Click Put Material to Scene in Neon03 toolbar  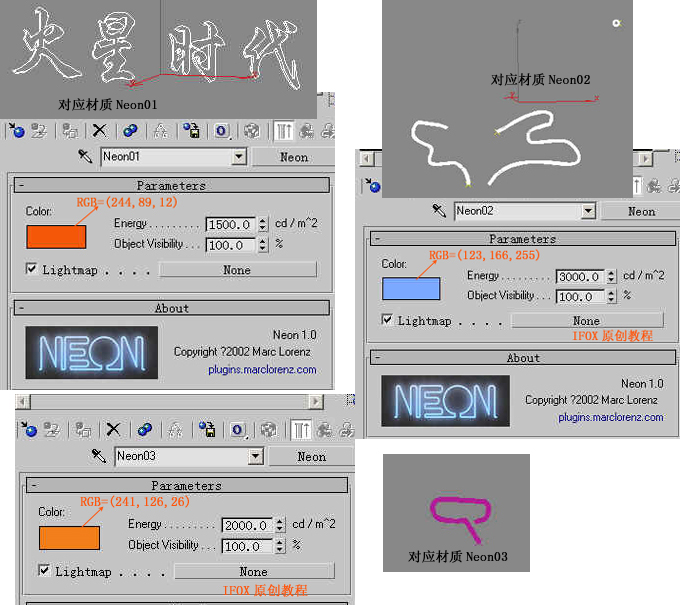point(52,429)
